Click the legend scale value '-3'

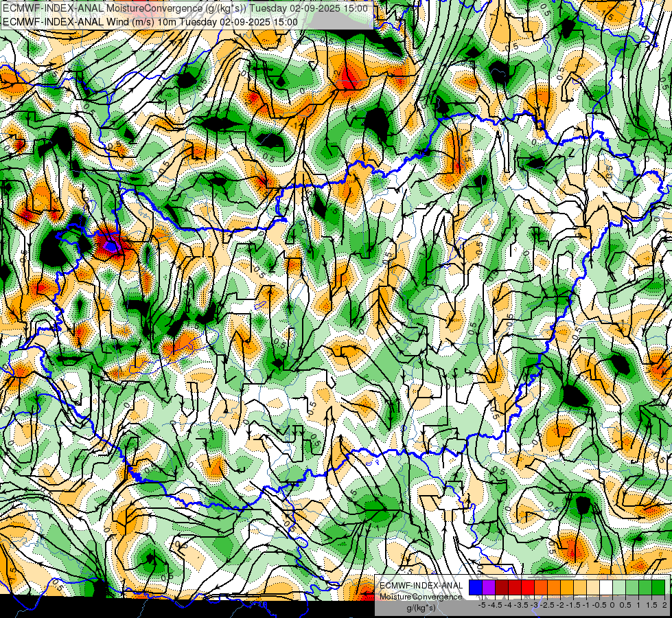pos(535,605)
